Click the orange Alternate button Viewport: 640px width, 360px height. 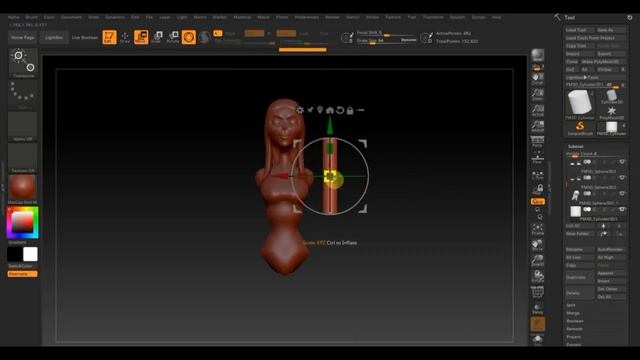click(22, 274)
